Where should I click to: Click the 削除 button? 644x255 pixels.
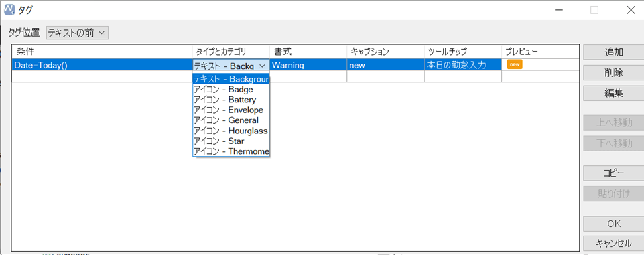(x=614, y=72)
